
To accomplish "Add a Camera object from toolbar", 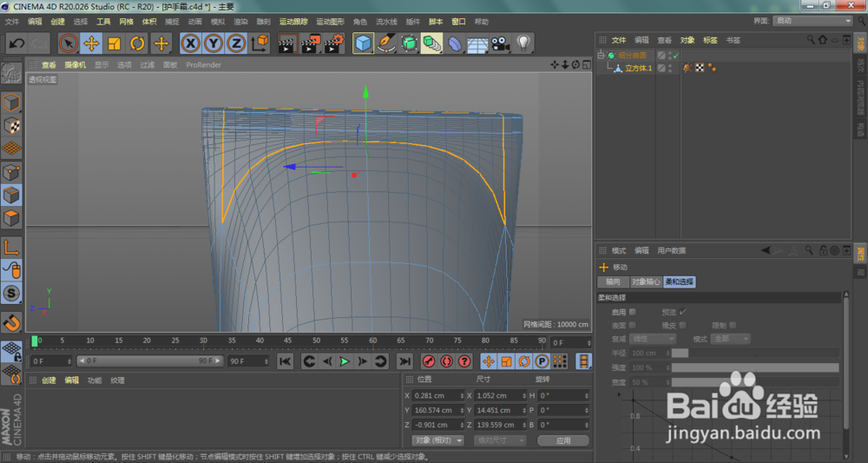I will point(500,43).
